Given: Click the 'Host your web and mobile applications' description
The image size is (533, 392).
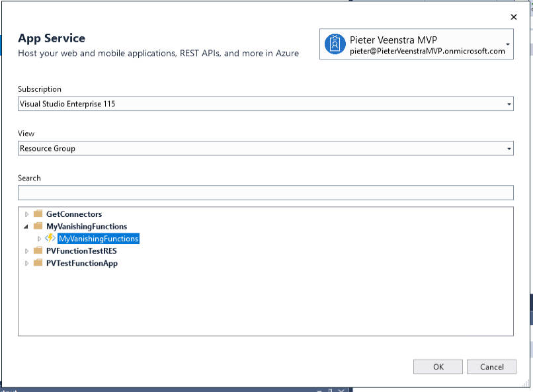Looking at the screenshot, I should click(159, 54).
